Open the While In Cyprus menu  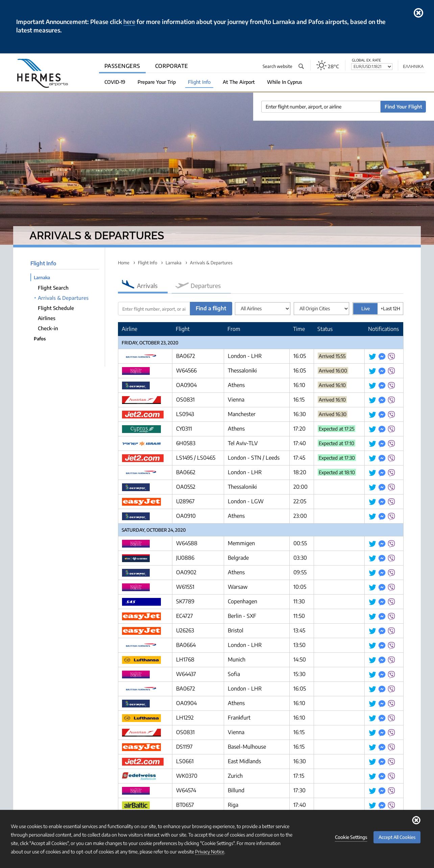click(x=285, y=82)
